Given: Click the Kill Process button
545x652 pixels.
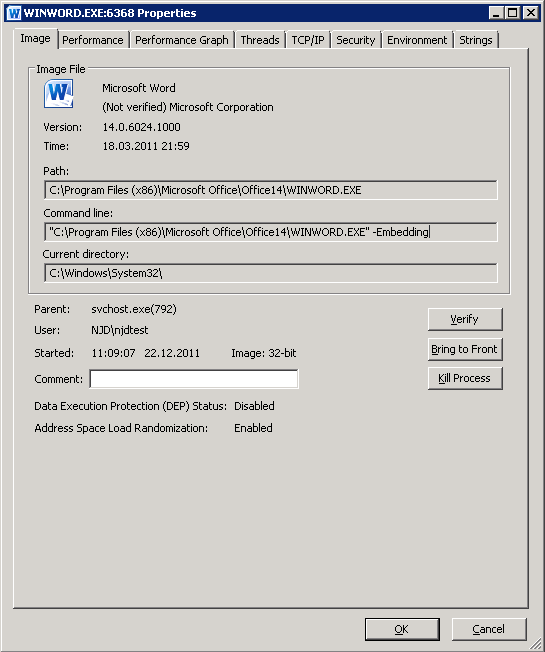Looking at the screenshot, I should pyautogui.click(x=465, y=378).
